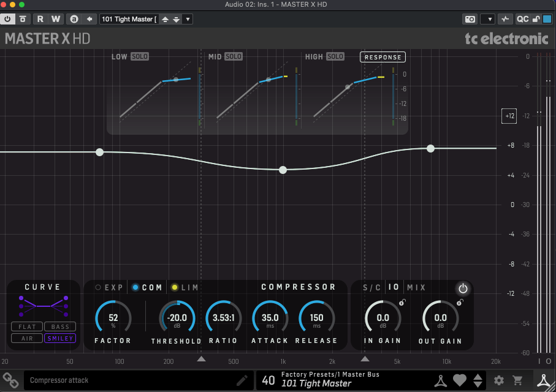This screenshot has height=392, width=556.
Task: Take a plugin snapshot with camera icon
Action: (x=470, y=19)
